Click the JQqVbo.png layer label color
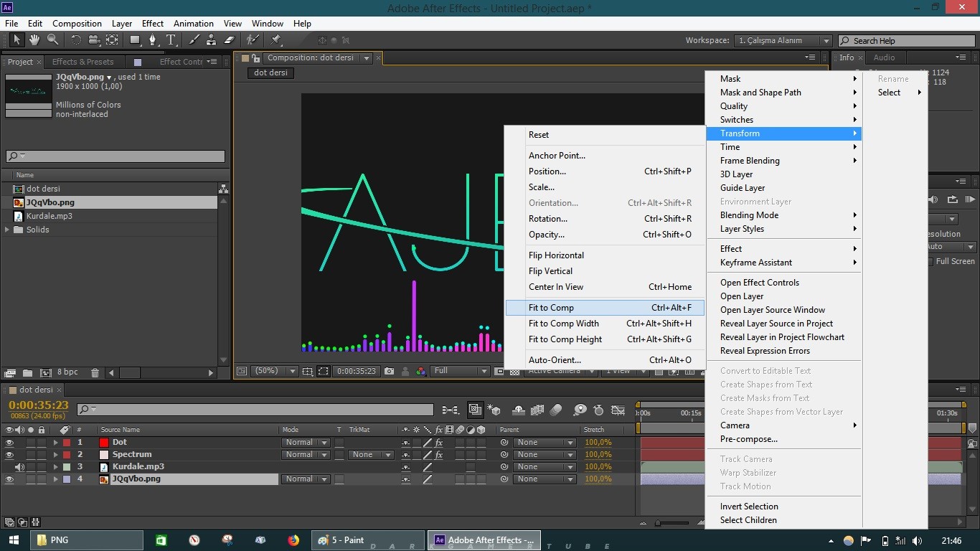 [67, 479]
